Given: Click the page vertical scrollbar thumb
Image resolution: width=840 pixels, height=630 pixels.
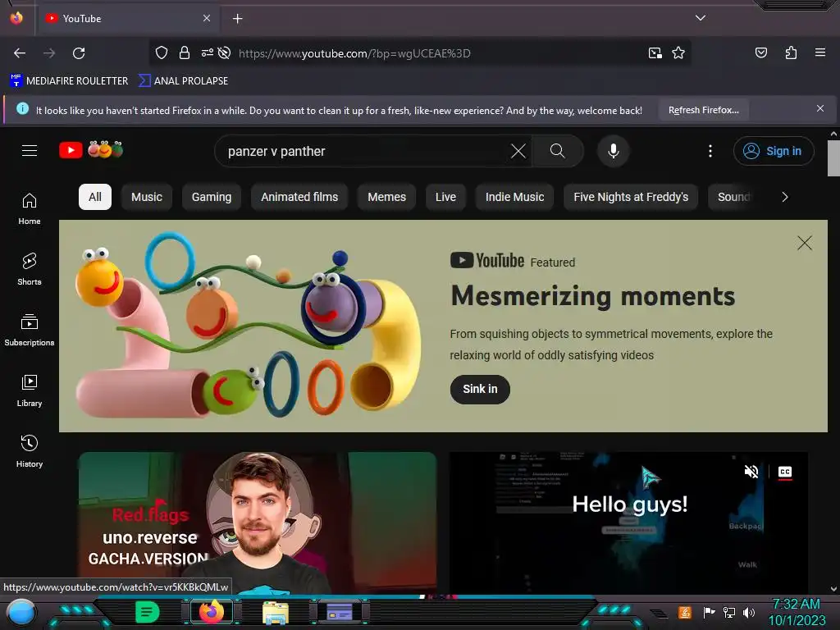Looking at the screenshot, I should (x=833, y=158).
